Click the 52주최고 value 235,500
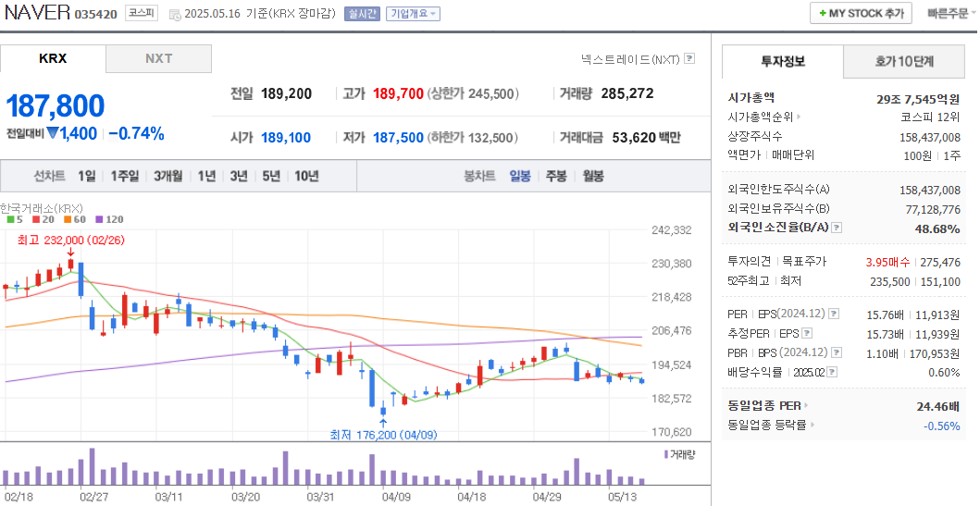This screenshot has width=980, height=506. (x=890, y=282)
